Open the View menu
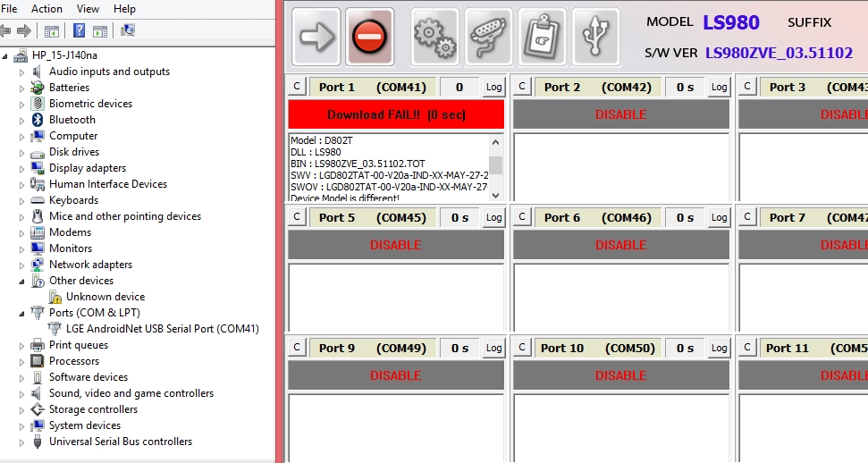This screenshot has width=868, height=463. 88,9
